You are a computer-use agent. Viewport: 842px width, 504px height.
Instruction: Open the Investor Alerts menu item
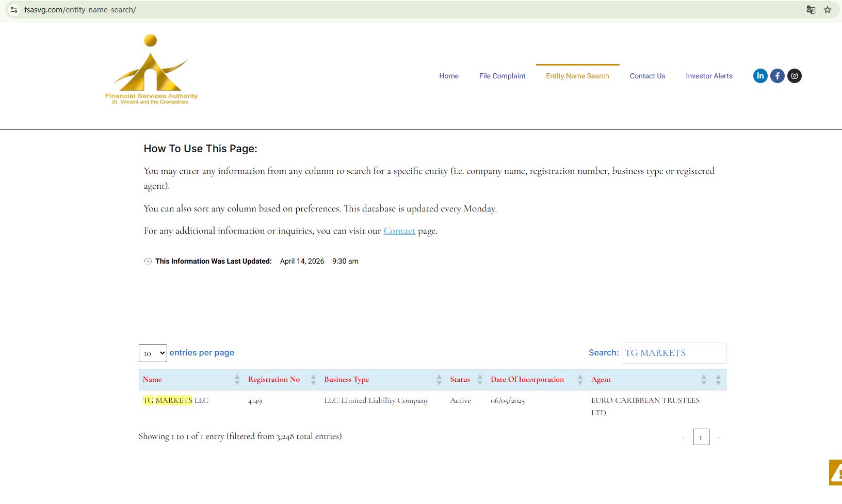tap(709, 76)
